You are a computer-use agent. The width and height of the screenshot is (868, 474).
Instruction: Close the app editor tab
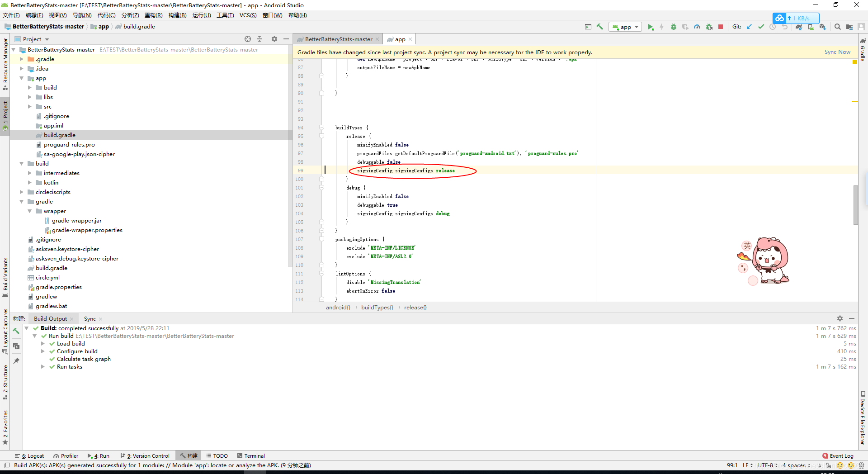(x=410, y=39)
